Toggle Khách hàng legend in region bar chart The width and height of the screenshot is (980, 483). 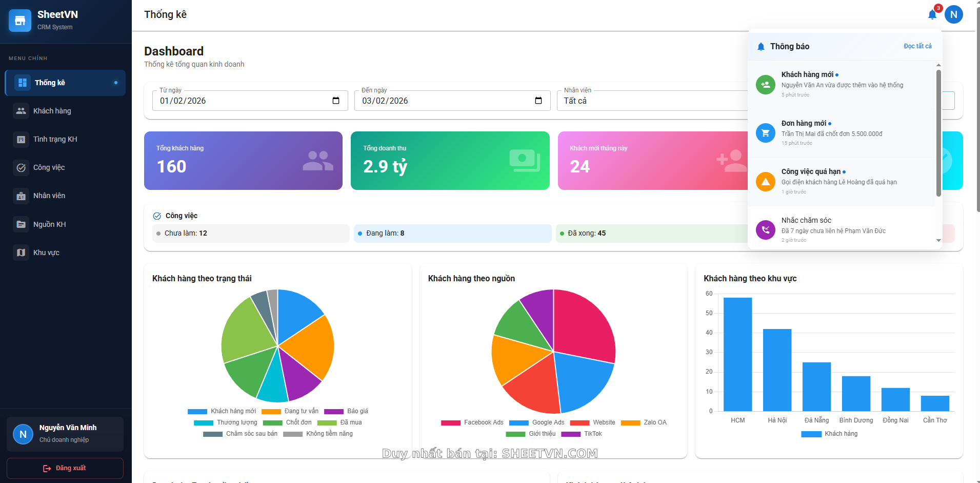coord(829,434)
